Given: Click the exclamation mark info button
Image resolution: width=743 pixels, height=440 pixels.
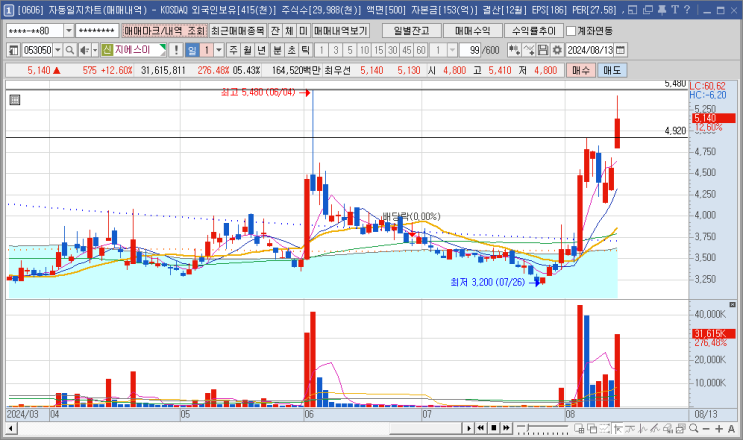Looking at the screenshot, I should [176, 50].
